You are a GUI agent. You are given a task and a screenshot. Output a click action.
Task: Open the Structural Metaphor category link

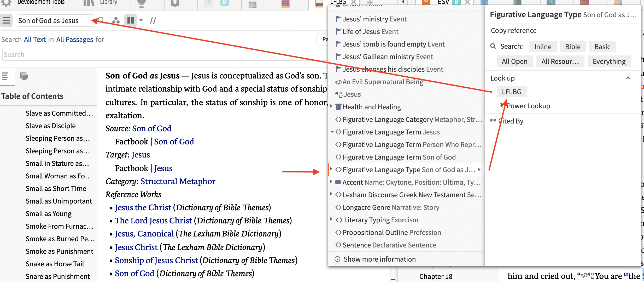pos(178,181)
